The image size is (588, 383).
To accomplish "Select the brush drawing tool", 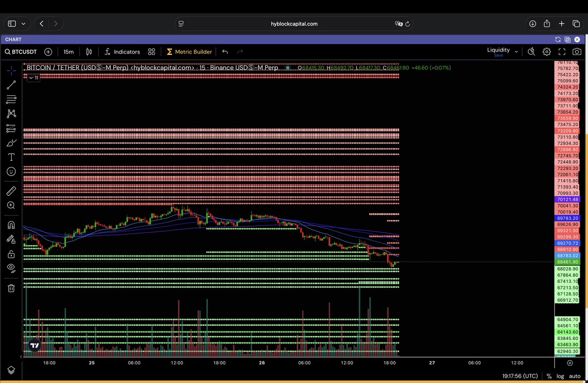I will [x=11, y=143].
